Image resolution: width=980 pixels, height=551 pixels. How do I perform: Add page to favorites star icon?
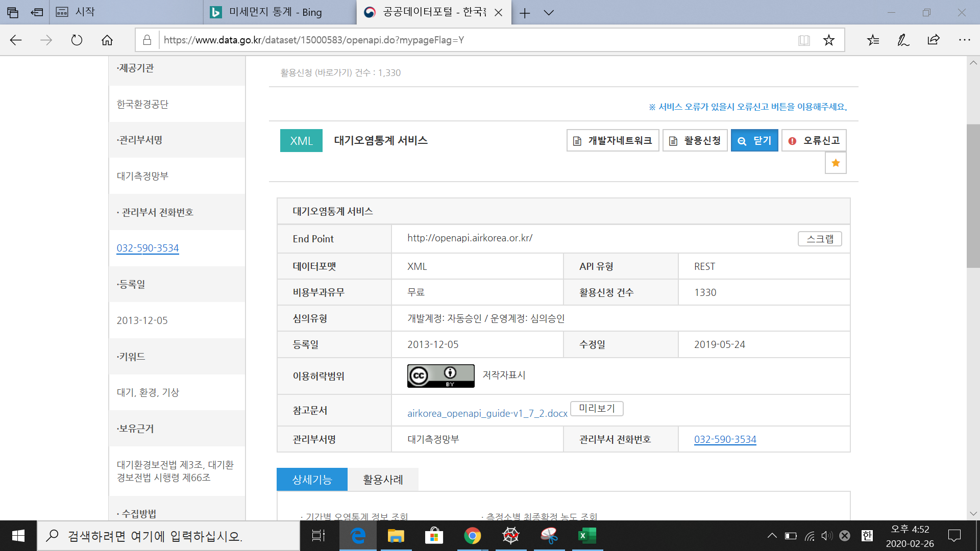(828, 40)
